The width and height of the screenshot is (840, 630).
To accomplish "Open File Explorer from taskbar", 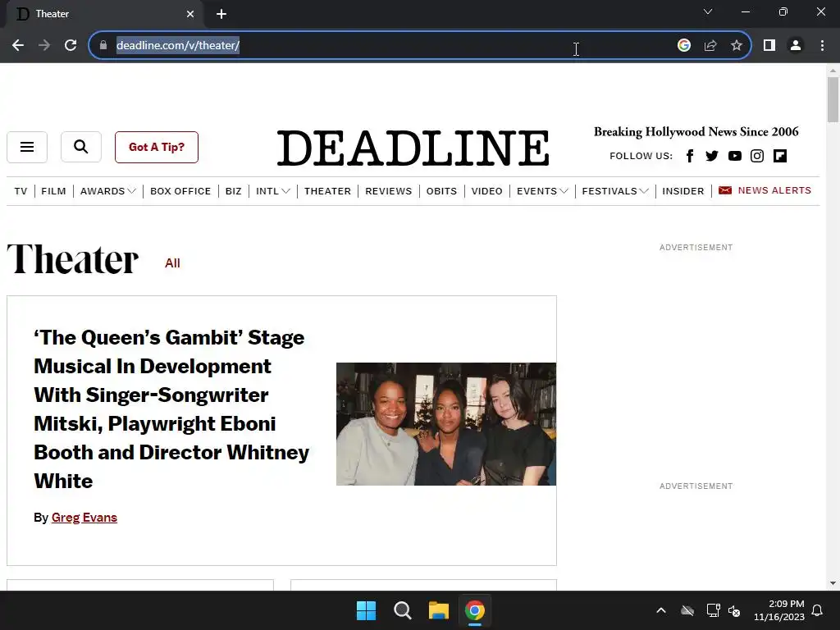I will pos(439,610).
